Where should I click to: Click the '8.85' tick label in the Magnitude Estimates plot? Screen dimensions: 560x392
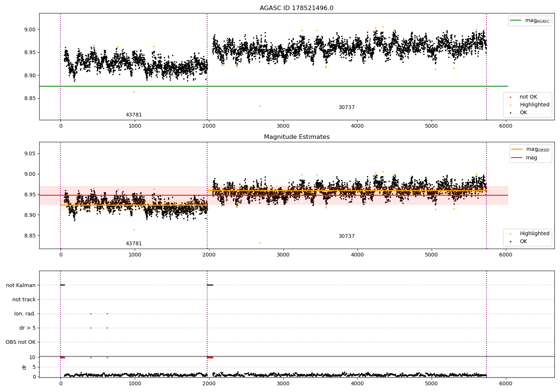(29, 236)
